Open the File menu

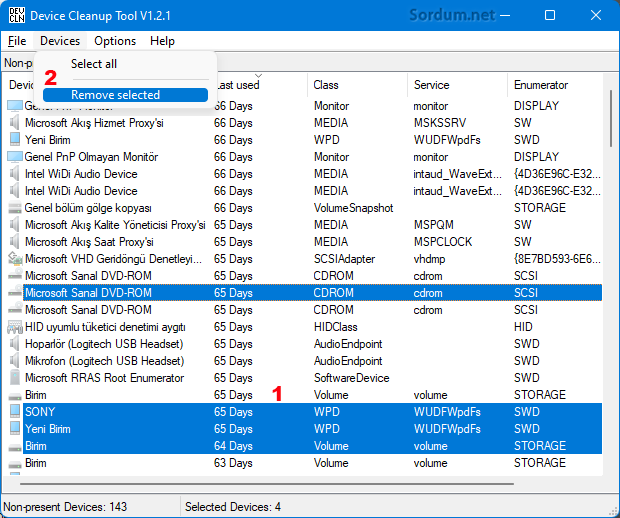tap(17, 41)
